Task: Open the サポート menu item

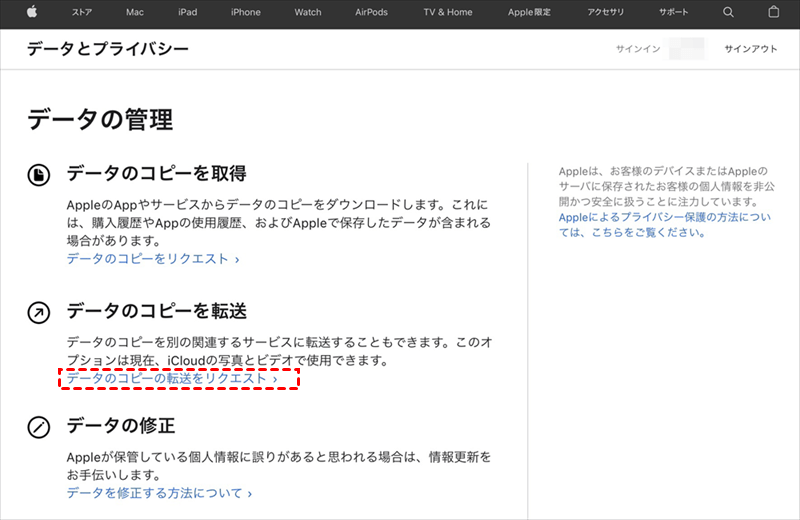Action: pos(673,12)
